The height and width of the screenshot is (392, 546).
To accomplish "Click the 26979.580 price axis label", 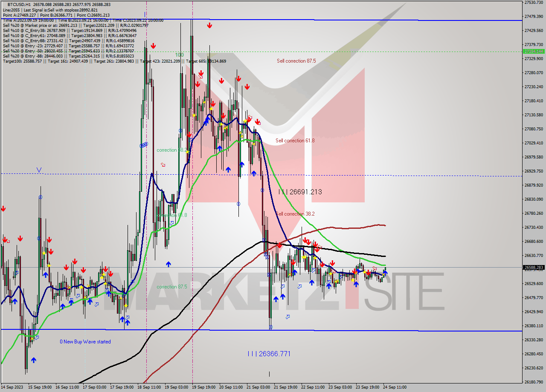I will click(534, 157).
